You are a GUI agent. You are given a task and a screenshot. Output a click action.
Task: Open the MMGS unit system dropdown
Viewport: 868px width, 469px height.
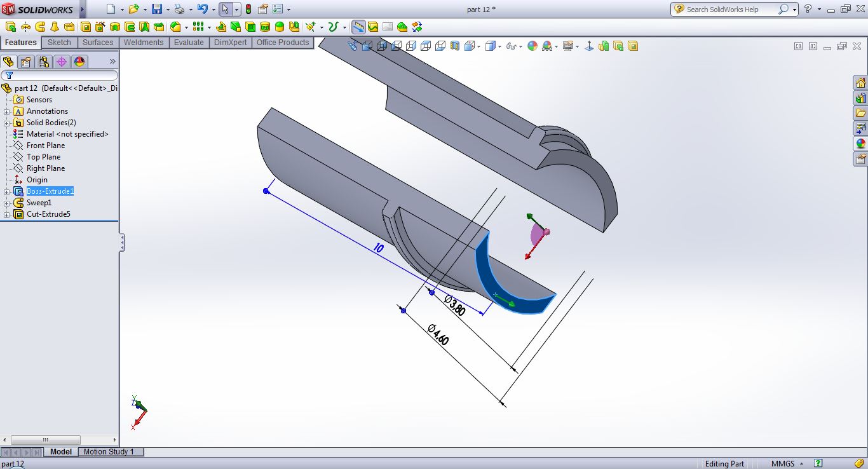pos(802,463)
